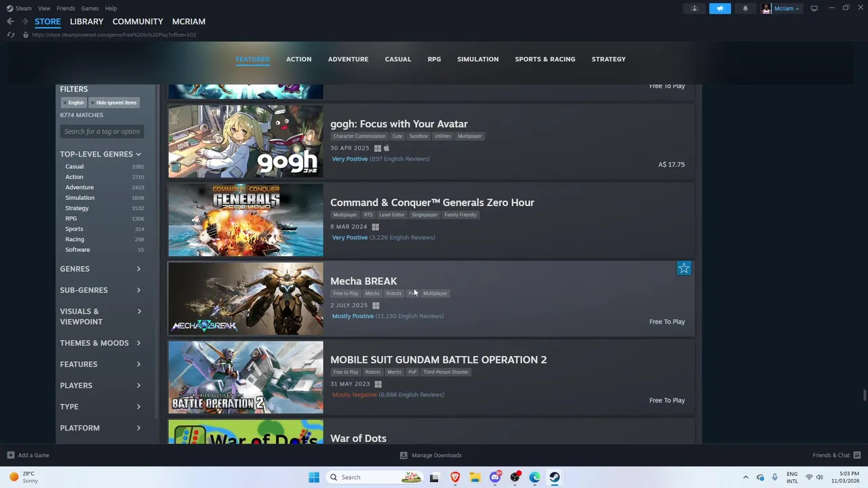Focus the Search for a tag field
This screenshot has height=488, width=868.
(102, 131)
